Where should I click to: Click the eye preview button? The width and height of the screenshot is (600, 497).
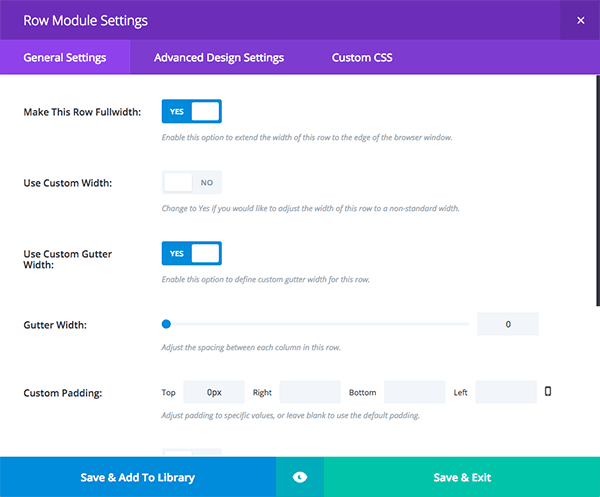click(300, 477)
